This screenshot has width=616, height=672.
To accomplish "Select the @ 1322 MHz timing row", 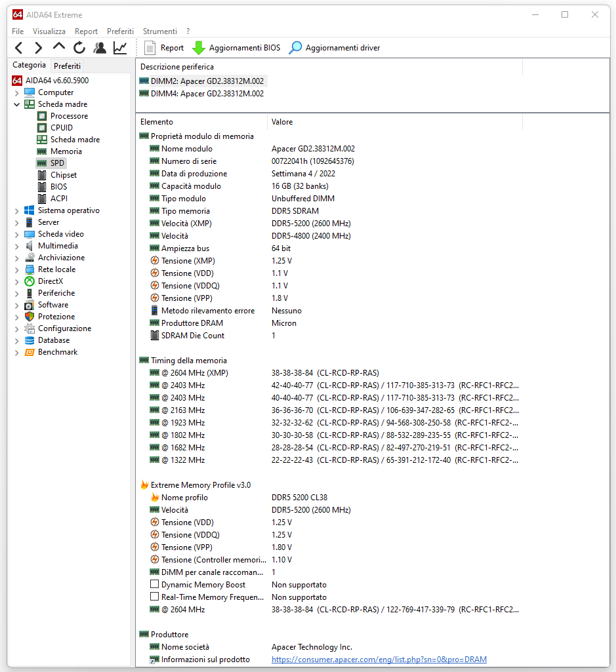I will [329, 460].
